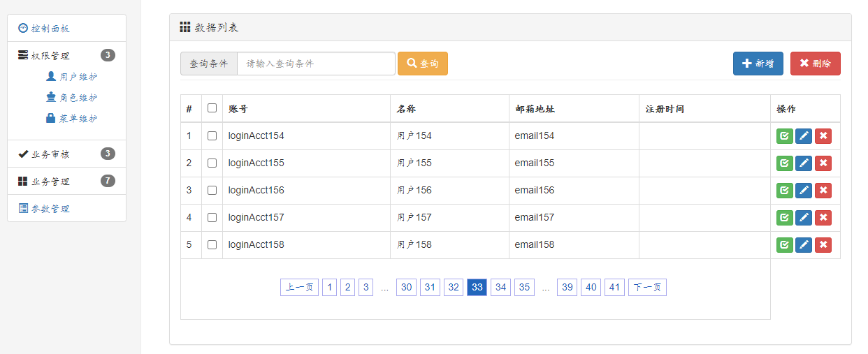This screenshot has height=354, width=868.
Task: Check the box for loginAcct158
Action: click(212, 244)
